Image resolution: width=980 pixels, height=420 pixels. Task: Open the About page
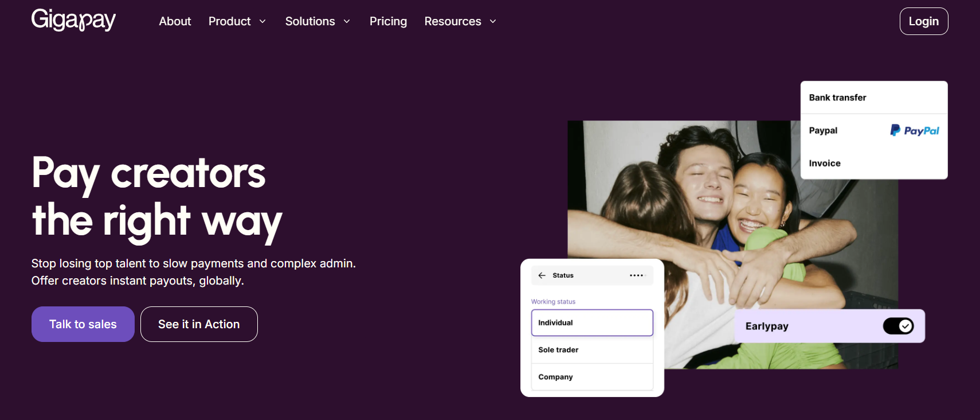point(175,21)
